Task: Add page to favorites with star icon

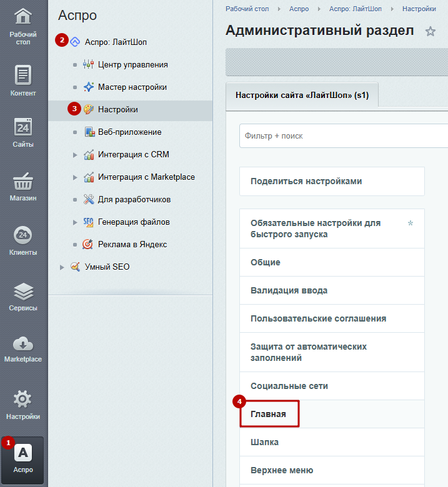Action: [430, 31]
